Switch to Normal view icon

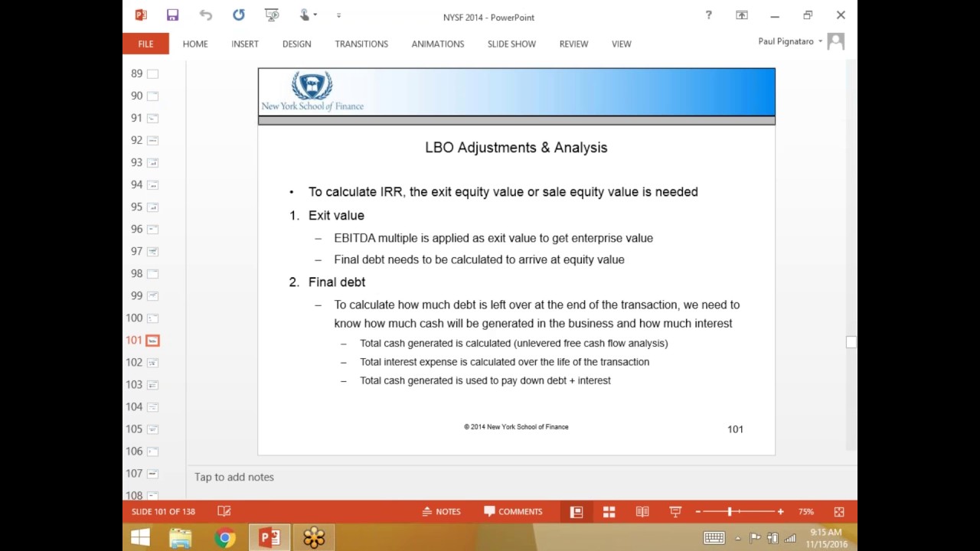[x=577, y=511]
